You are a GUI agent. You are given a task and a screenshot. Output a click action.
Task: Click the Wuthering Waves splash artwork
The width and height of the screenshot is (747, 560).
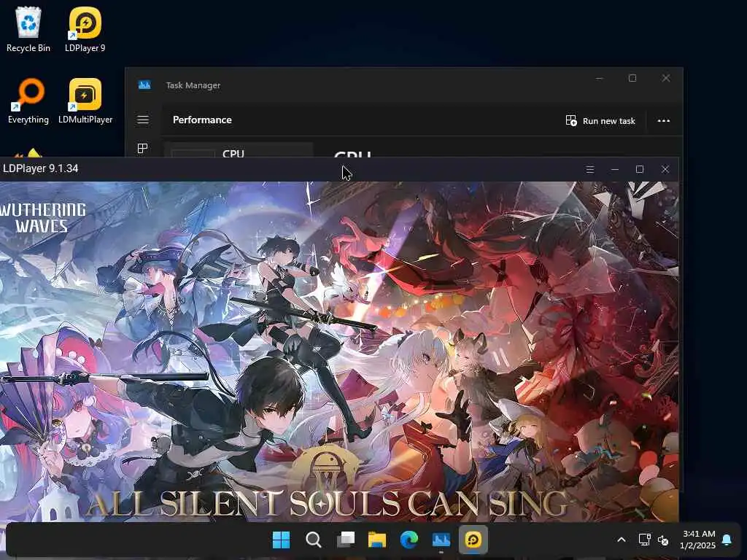tap(339, 351)
